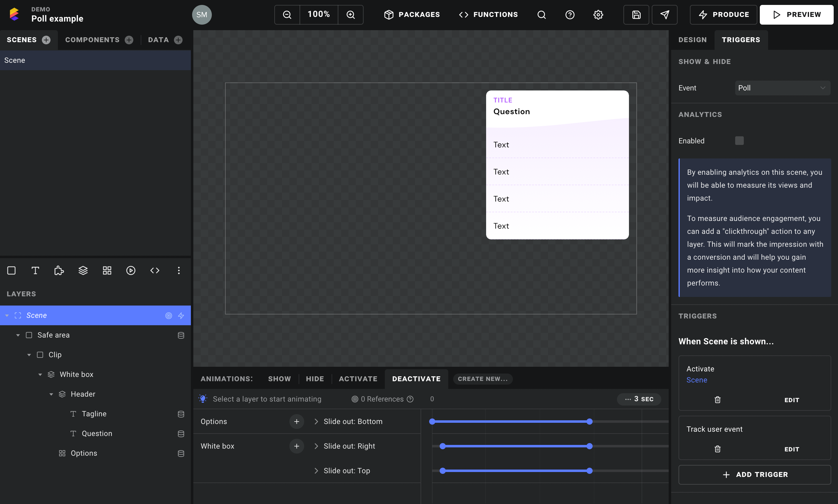Select Scene in the scenes list
Screen dimensions: 838x504
tap(95, 60)
